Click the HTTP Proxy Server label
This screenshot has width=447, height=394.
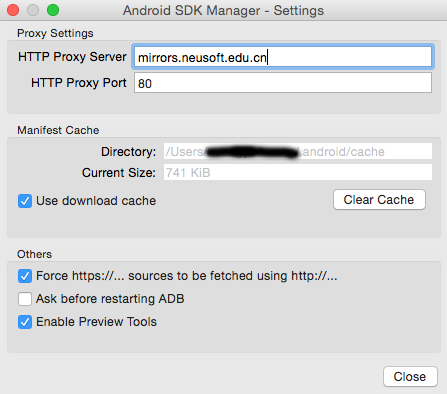[x=72, y=57]
